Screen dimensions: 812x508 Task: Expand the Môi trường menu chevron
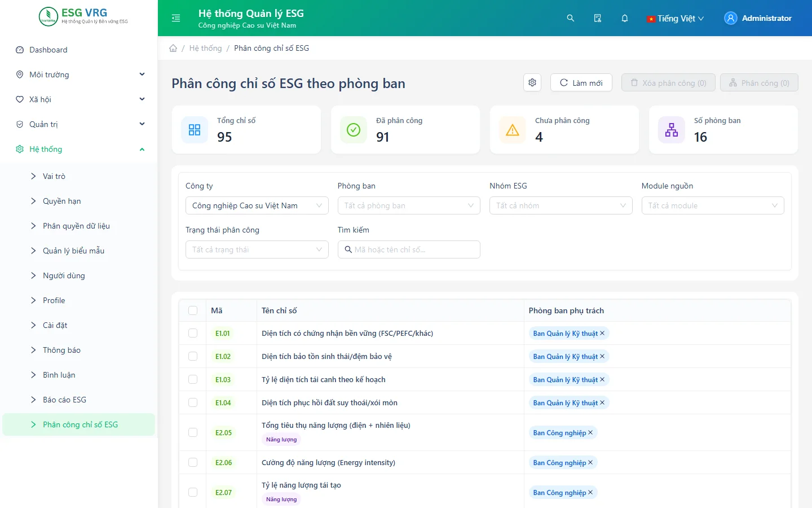coord(142,75)
